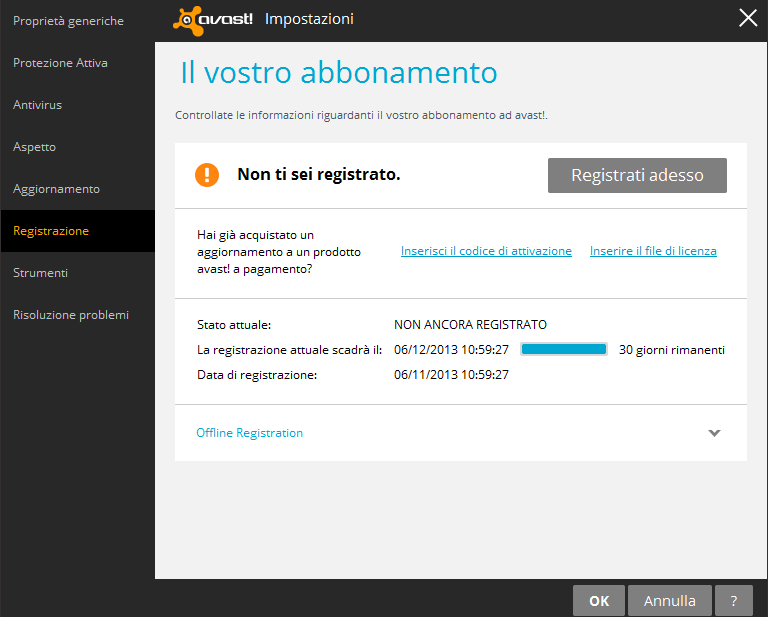Click Inserire il file di licenza link

coord(653,251)
